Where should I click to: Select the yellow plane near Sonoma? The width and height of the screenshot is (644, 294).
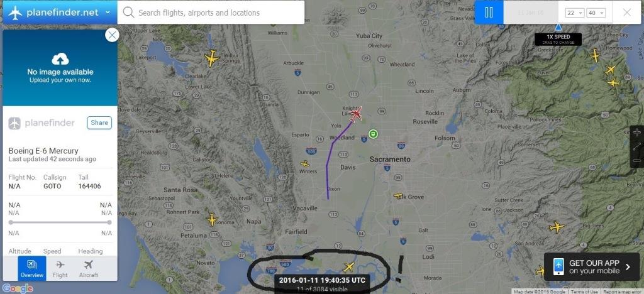coord(212,219)
